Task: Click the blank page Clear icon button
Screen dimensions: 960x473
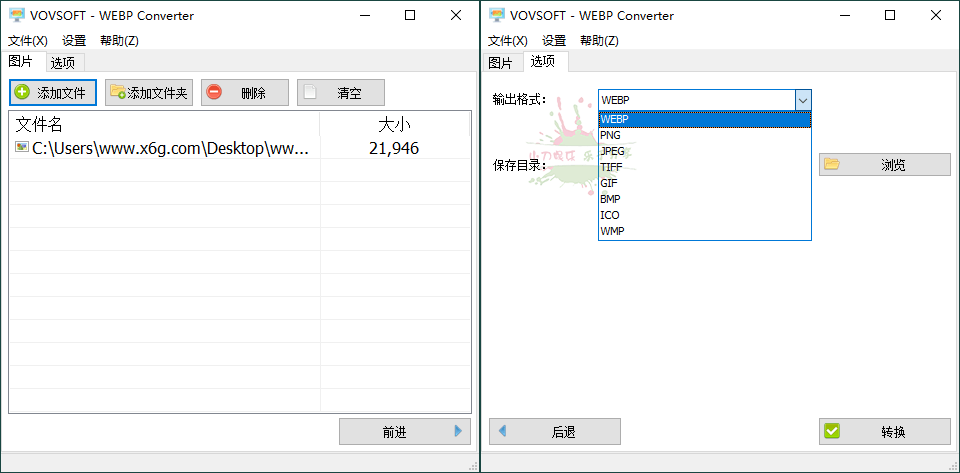Action: tap(310, 93)
